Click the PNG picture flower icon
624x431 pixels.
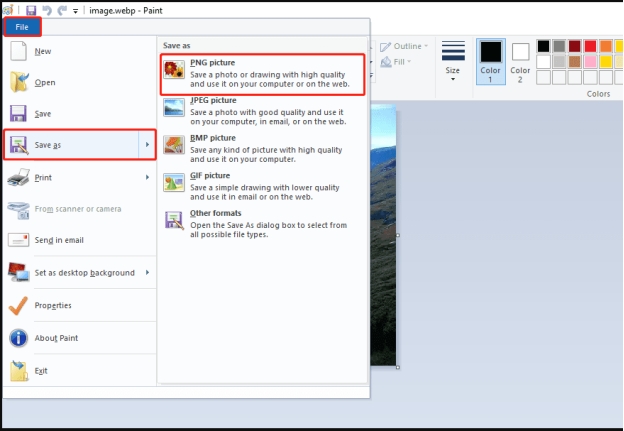[174, 70]
